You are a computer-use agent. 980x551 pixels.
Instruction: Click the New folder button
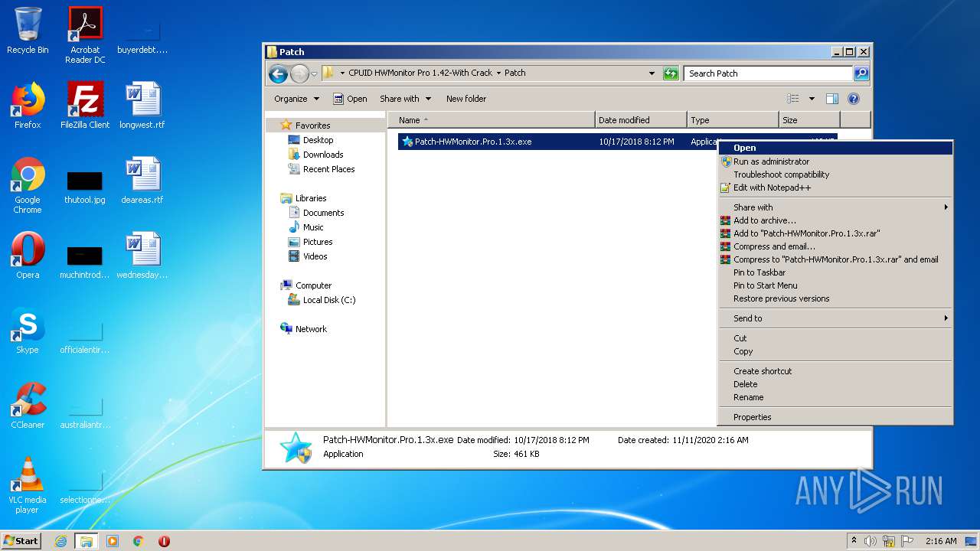(x=466, y=99)
